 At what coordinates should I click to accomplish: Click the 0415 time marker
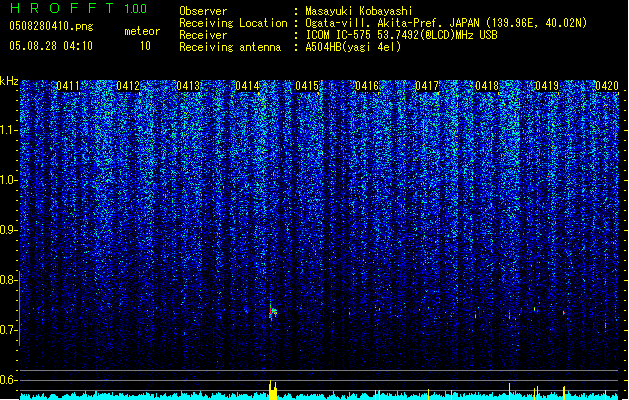tap(307, 86)
